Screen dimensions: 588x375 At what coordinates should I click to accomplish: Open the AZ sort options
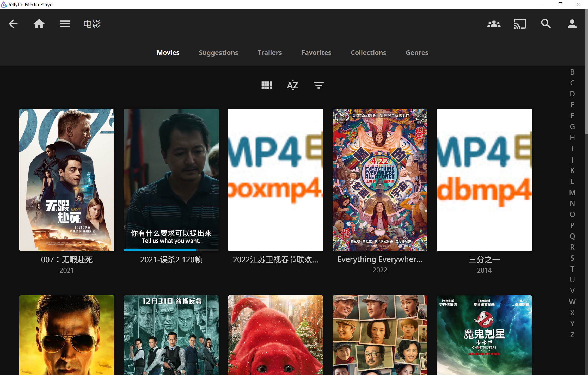(x=292, y=85)
